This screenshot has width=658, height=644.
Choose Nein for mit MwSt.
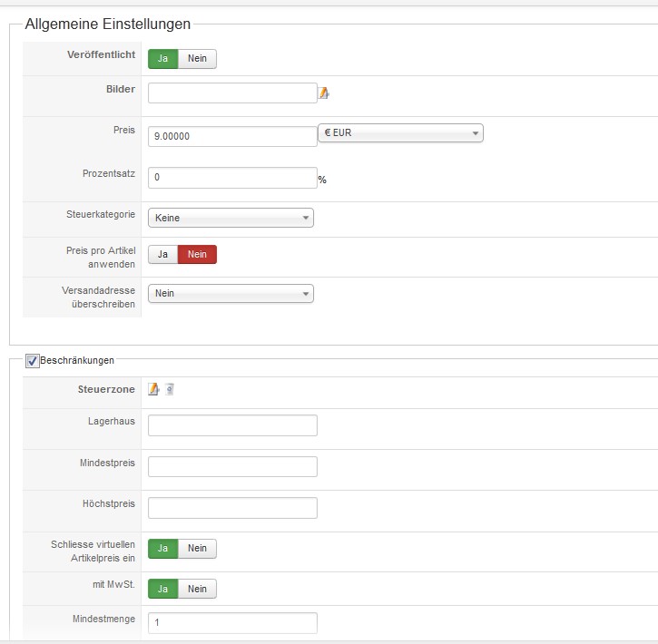[197, 589]
